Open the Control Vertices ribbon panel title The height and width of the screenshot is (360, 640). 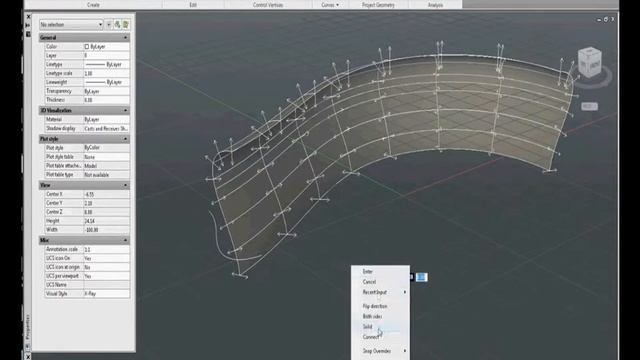point(268,5)
